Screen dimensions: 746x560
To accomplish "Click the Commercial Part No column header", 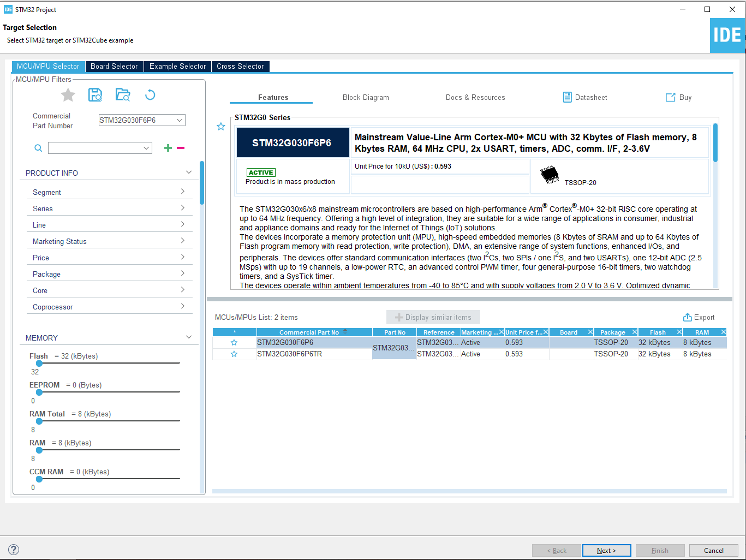I will [x=309, y=332].
